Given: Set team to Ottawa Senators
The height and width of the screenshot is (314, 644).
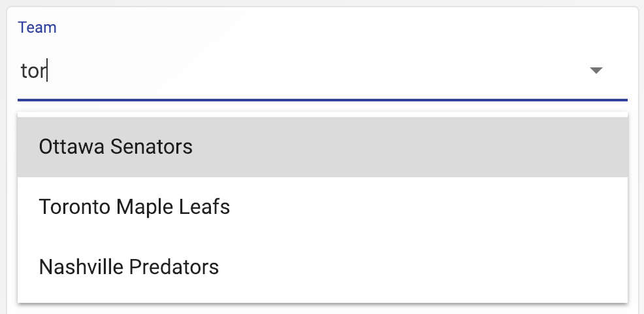Looking at the screenshot, I should [116, 147].
